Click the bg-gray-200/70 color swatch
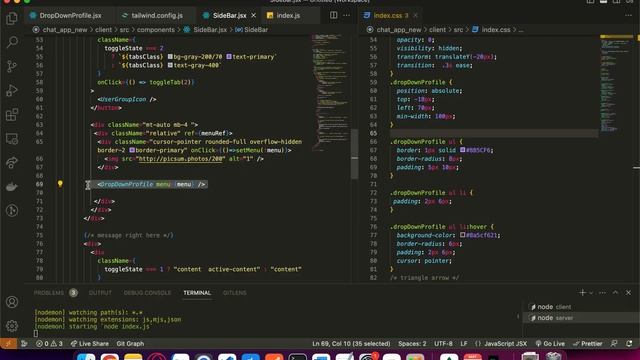640x360 pixels. [170, 57]
